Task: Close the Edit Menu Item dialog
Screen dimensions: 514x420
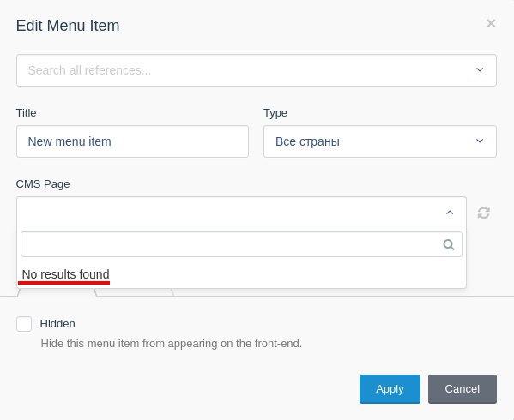Action: [491, 23]
